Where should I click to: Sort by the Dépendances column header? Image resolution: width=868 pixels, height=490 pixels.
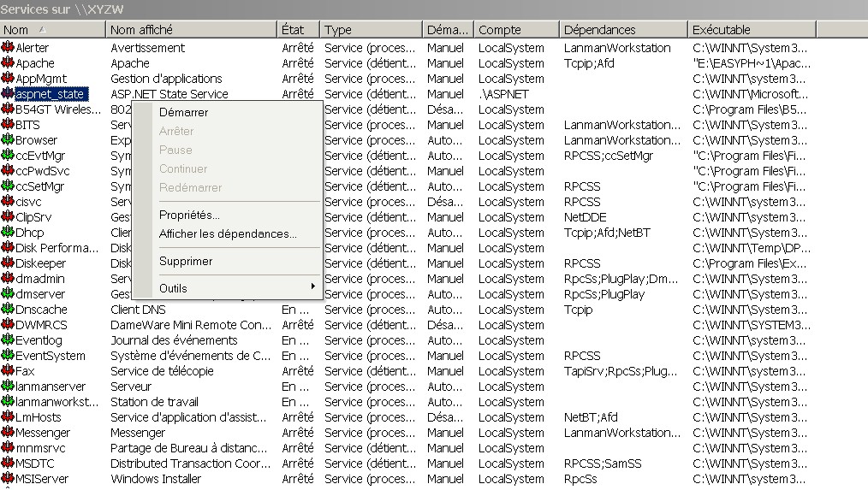tap(624, 30)
